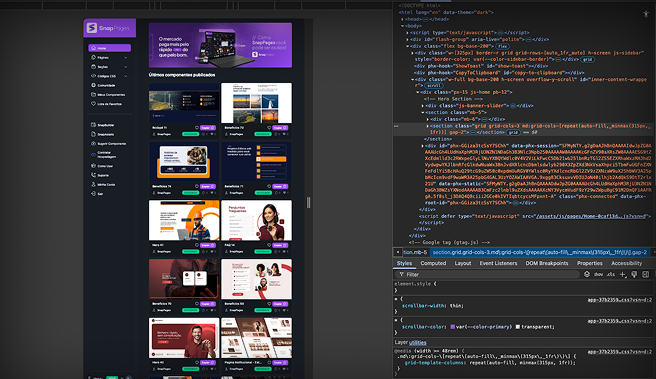The height and width of the screenshot is (379, 656).
Task: Click the utilities layer link
Action: (418, 342)
